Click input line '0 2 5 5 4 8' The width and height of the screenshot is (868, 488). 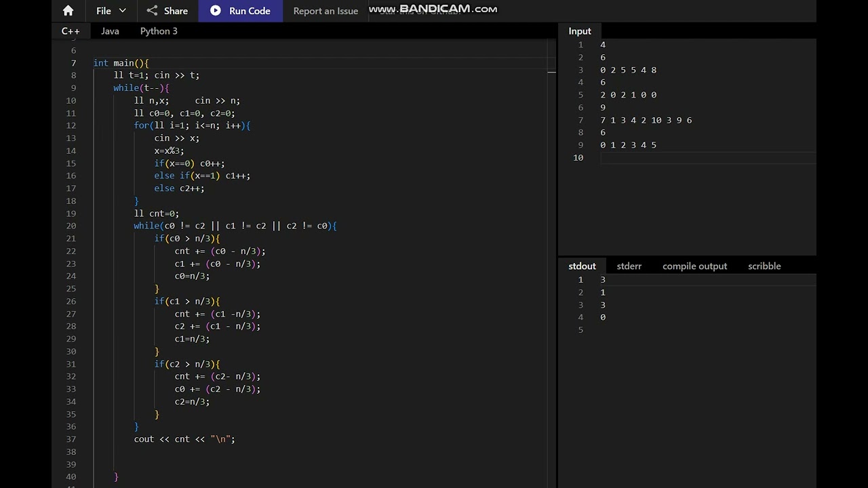[x=628, y=70]
